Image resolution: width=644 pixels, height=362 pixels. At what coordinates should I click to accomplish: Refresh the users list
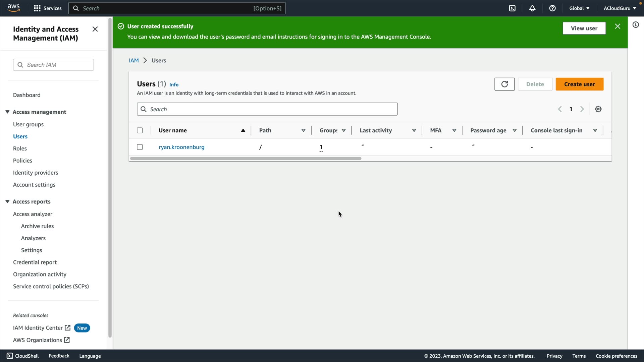click(x=504, y=84)
